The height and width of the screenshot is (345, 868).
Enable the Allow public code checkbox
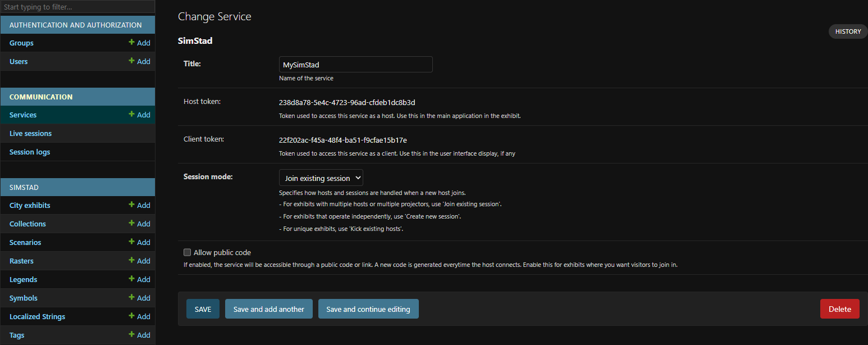pyautogui.click(x=188, y=252)
